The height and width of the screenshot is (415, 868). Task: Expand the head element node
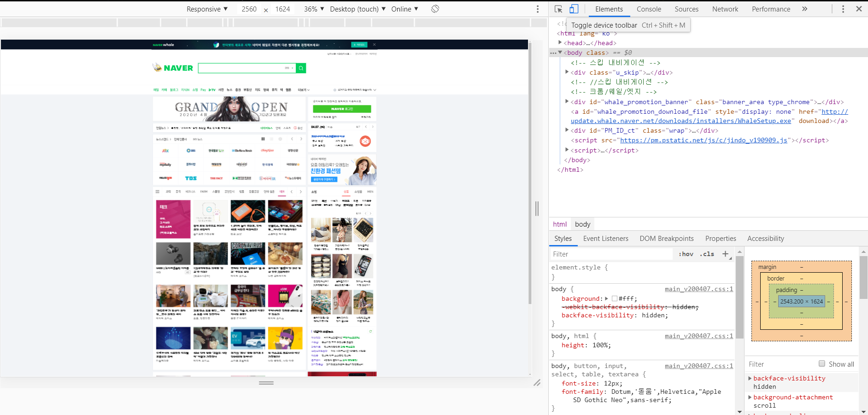click(560, 43)
